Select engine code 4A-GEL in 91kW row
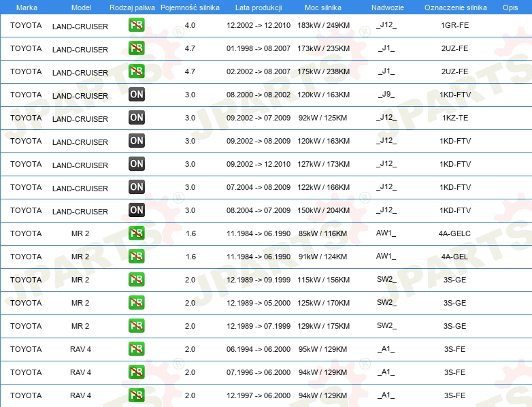 (454, 257)
